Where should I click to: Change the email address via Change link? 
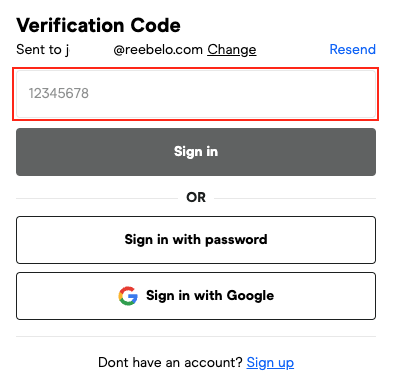click(x=232, y=50)
